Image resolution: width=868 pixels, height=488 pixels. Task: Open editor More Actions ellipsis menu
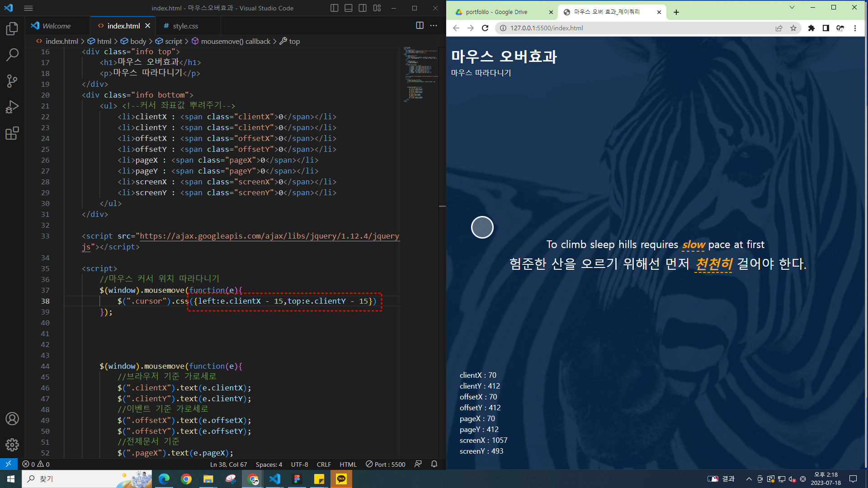(434, 26)
